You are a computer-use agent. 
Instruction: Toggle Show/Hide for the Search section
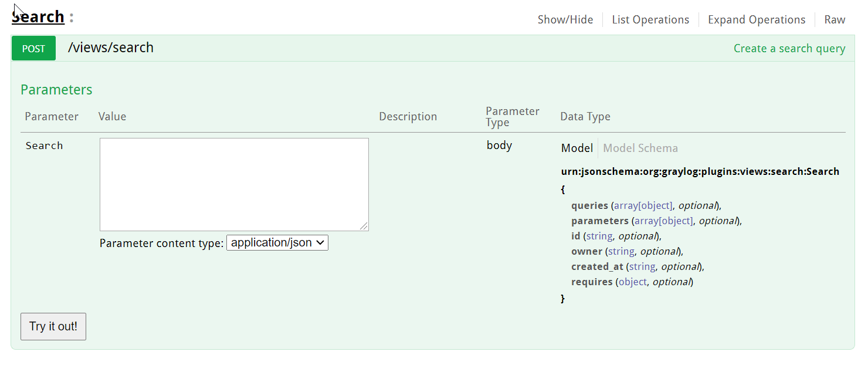tap(565, 20)
